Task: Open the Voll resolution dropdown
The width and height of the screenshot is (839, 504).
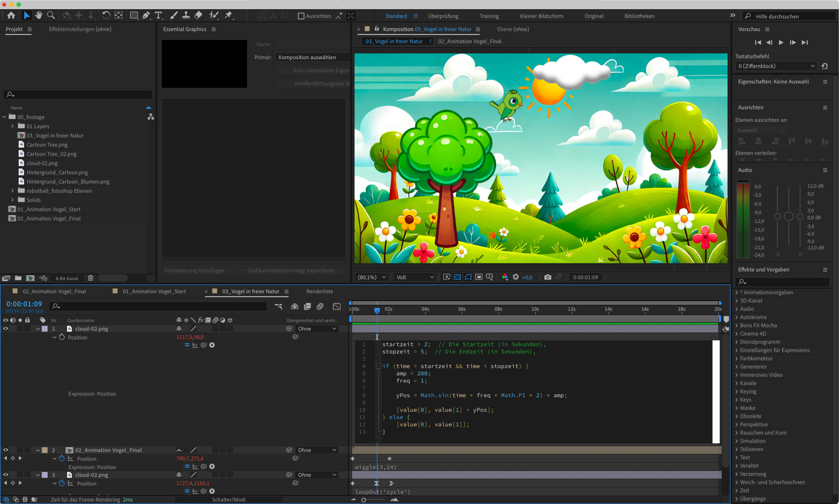Action: pyautogui.click(x=415, y=277)
